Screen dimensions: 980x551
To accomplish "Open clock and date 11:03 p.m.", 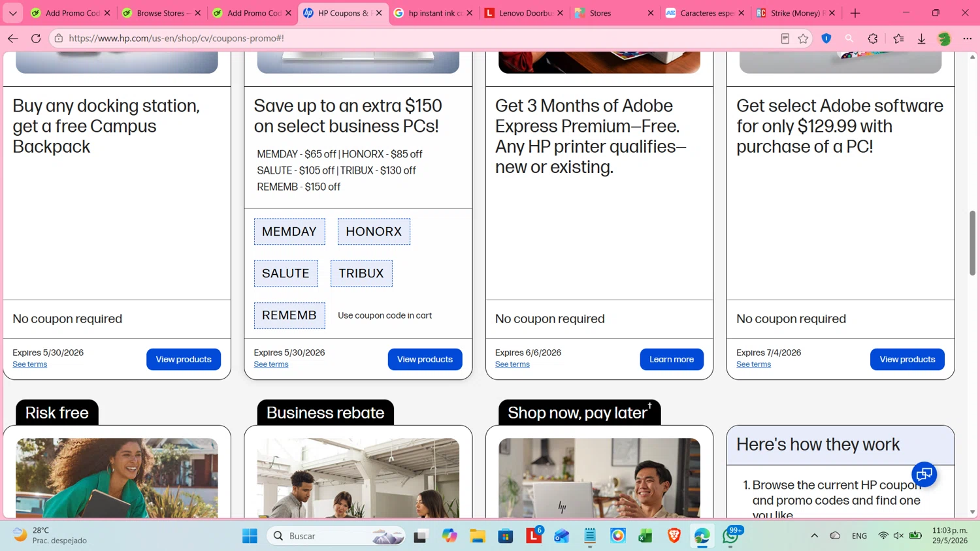I will pos(950,535).
